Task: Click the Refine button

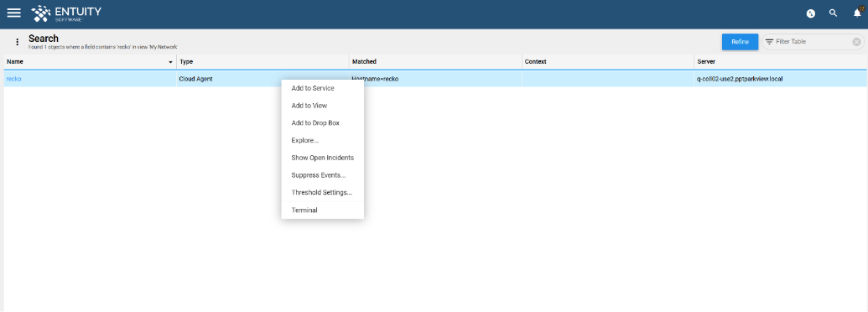Action: pyautogui.click(x=740, y=42)
